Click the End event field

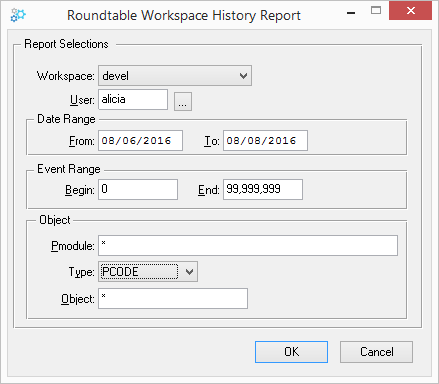[263, 189]
